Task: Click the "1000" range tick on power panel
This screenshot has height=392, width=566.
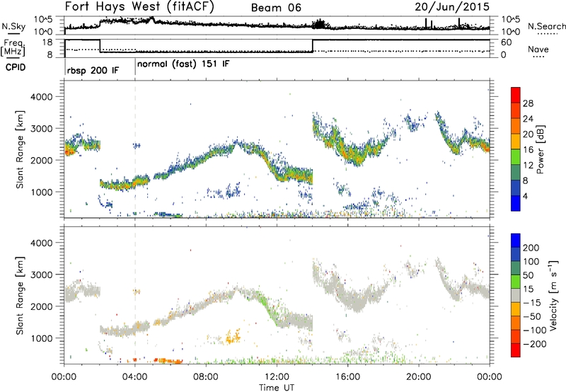Action: [41, 192]
